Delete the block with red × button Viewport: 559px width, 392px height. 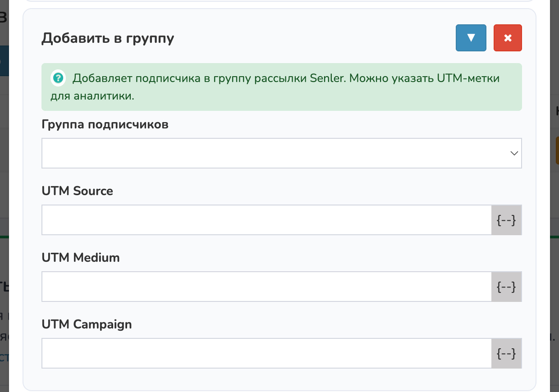508,38
